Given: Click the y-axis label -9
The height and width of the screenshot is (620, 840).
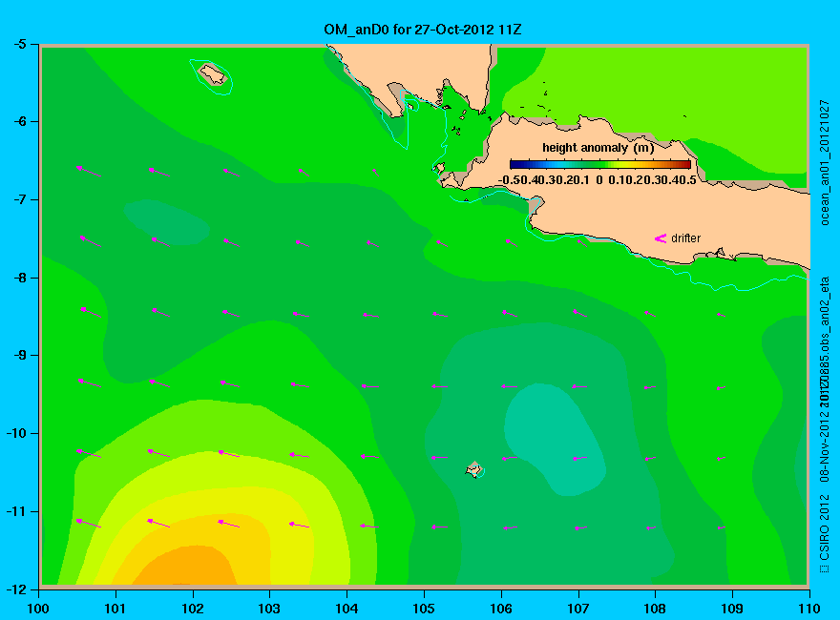Looking at the screenshot, I should (19, 355).
